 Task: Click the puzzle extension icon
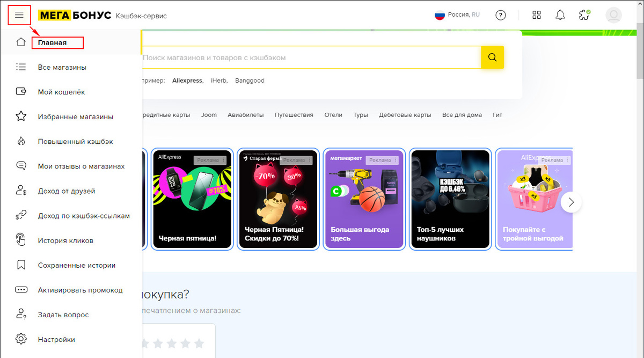tap(584, 15)
